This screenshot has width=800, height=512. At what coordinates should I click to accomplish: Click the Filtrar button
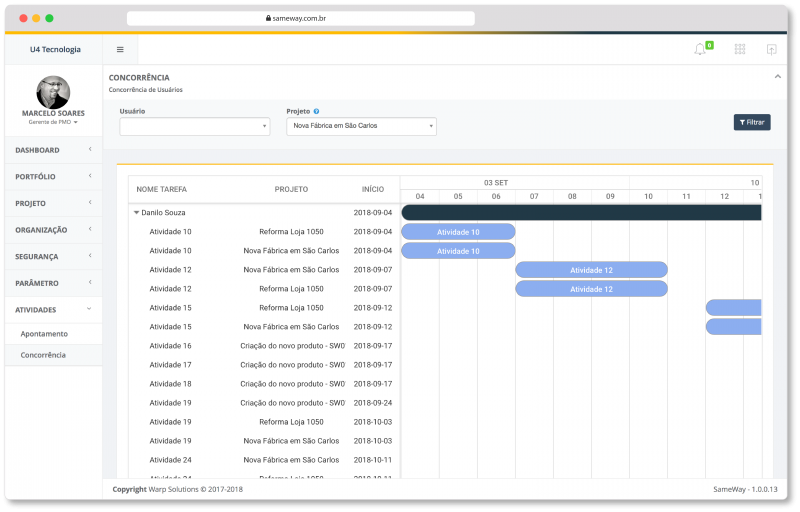point(751,122)
